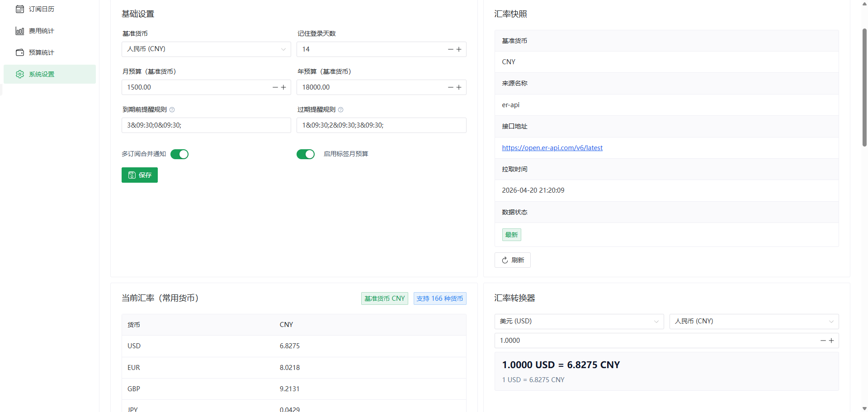
Task: Click the 最新 status tag
Action: [512, 235]
